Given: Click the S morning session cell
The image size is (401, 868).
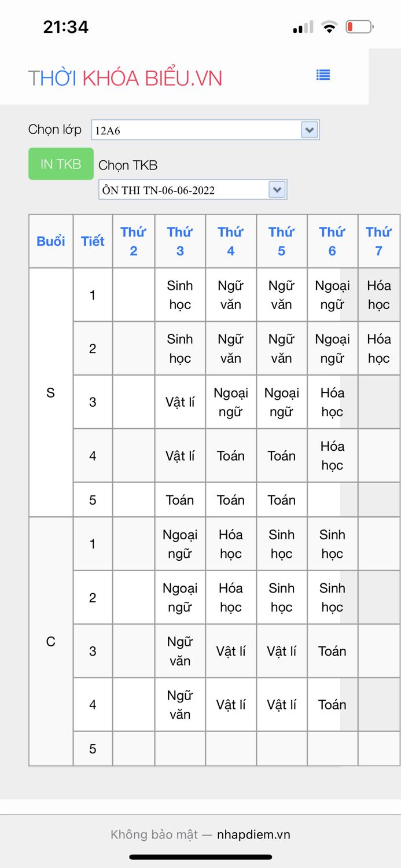Looking at the screenshot, I should coord(51,393).
